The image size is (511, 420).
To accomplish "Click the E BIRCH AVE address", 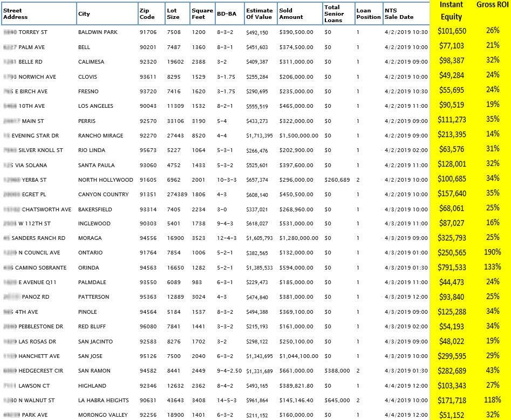I will [25, 92].
